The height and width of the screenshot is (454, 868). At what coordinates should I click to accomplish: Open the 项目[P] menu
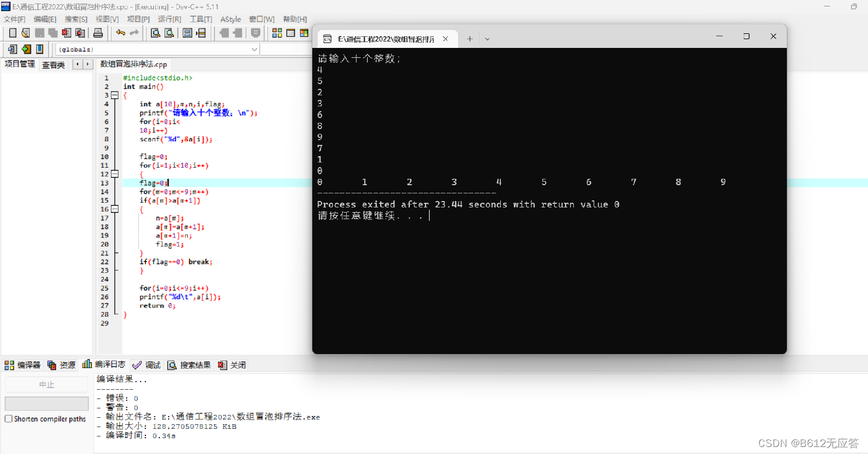coord(138,19)
